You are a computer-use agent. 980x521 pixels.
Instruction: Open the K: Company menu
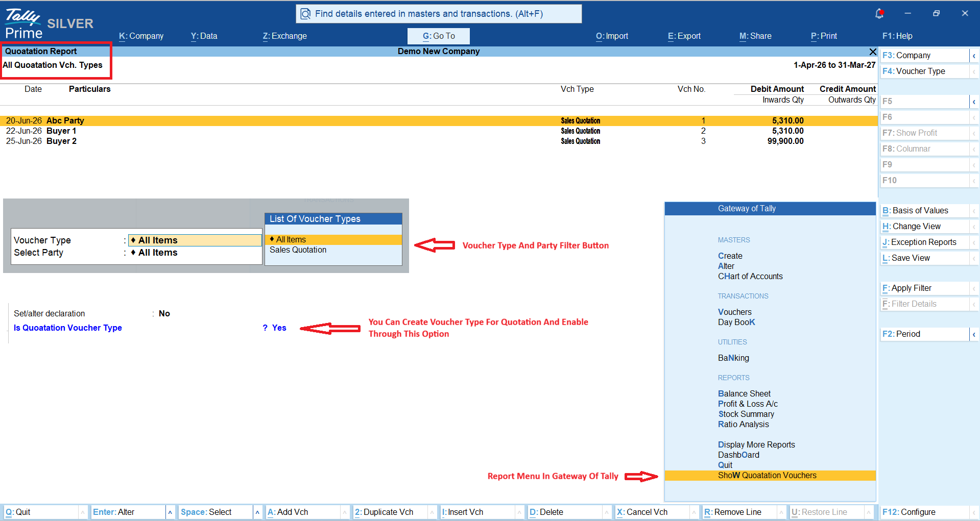141,36
